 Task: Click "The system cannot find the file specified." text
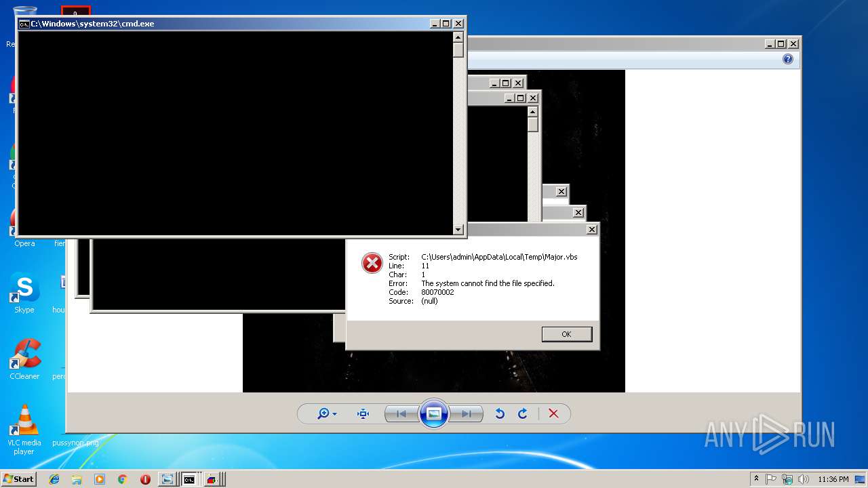488,283
